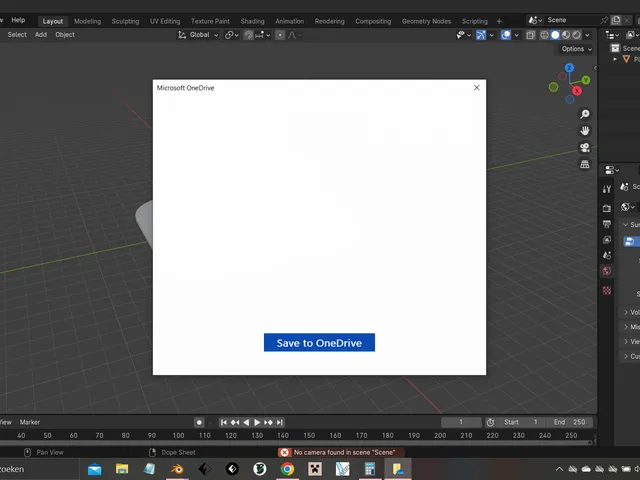Open the viewport Add menu
Image resolution: width=640 pixels, height=480 pixels.
[x=41, y=35]
